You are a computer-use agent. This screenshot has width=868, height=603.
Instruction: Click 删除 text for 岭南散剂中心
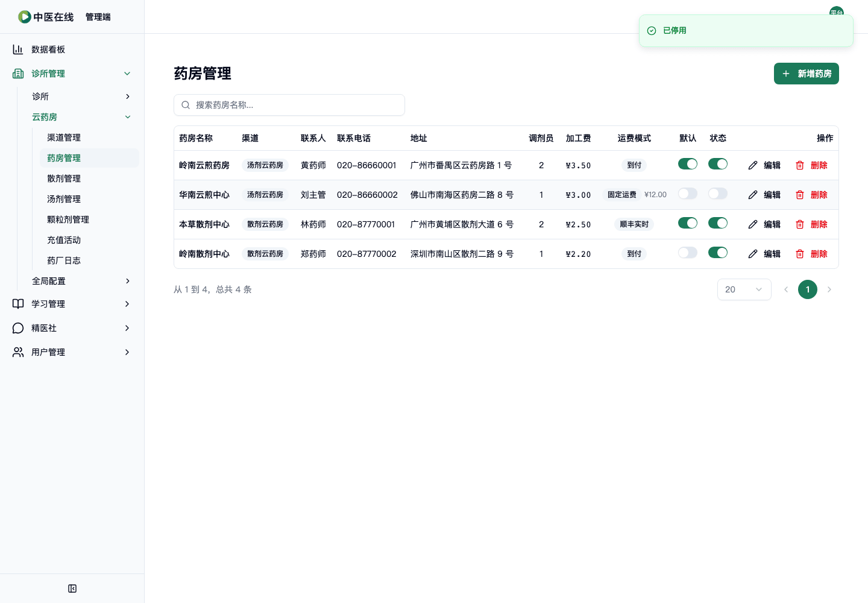819,254
